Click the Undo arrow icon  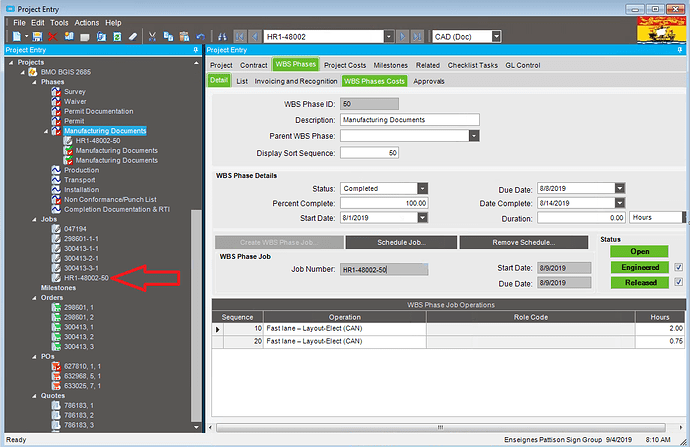[200, 37]
